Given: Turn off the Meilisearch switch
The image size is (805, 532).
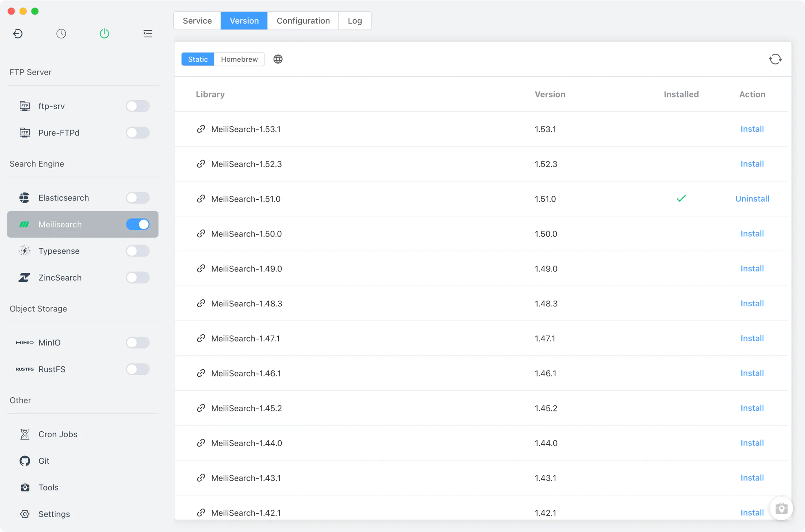Looking at the screenshot, I should (x=138, y=224).
